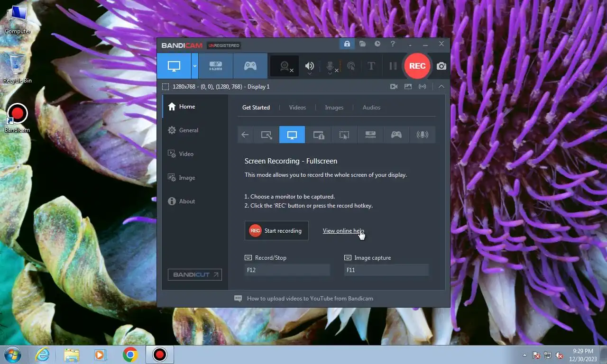Open the help question mark icon

coord(393,44)
